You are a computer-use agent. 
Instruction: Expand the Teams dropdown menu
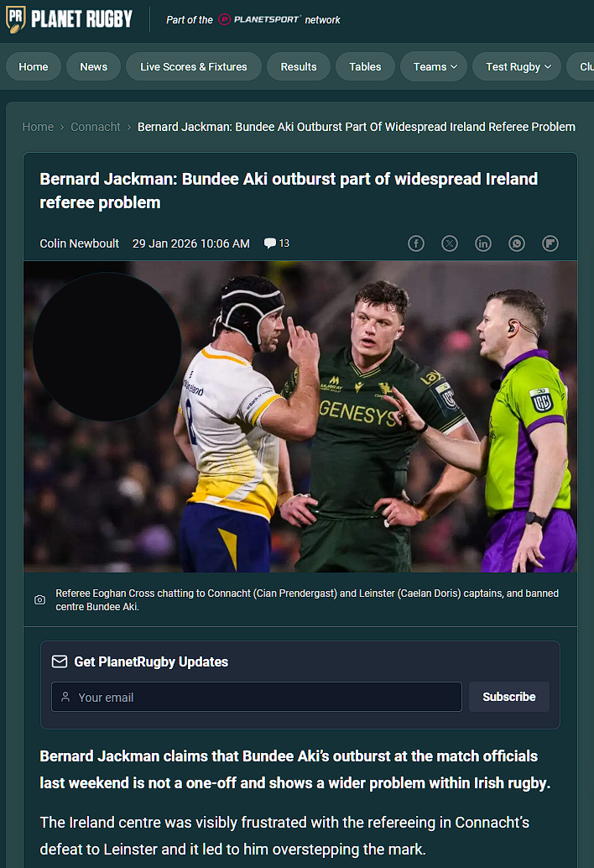click(434, 67)
